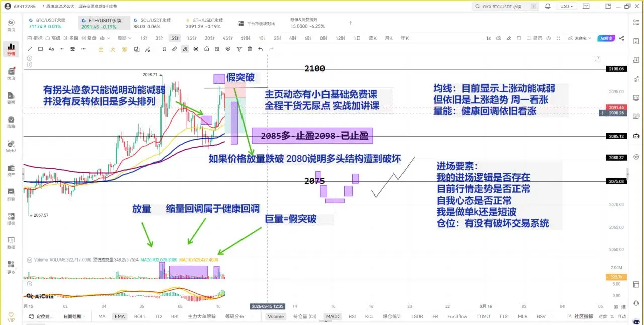Click the delete drawings trash icon
644x325 pixels.
pos(249,49)
